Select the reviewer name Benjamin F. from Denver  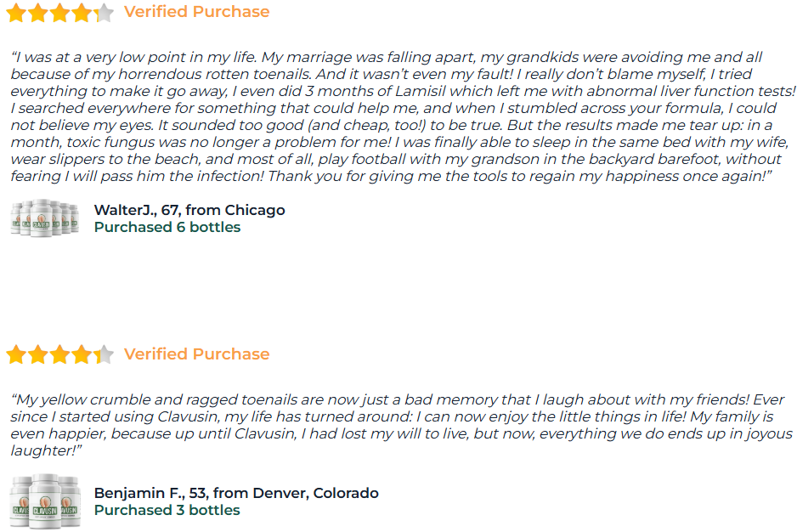(x=236, y=493)
